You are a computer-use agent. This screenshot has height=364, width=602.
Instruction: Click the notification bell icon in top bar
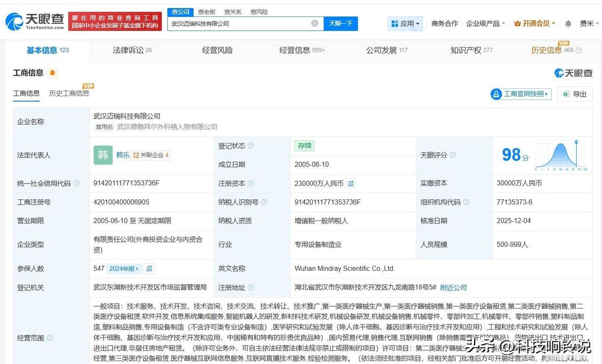click(x=568, y=23)
